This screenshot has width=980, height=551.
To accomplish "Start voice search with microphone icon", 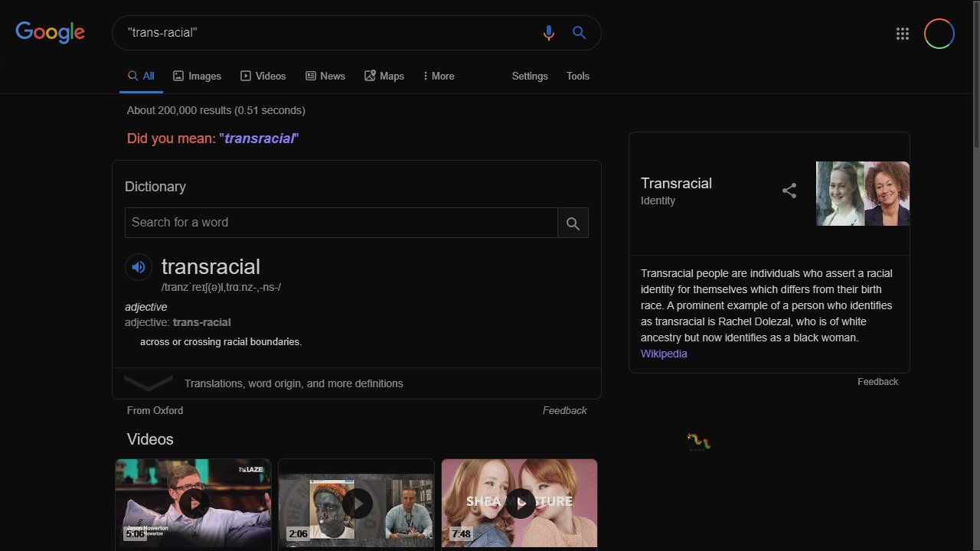I will [548, 33].
